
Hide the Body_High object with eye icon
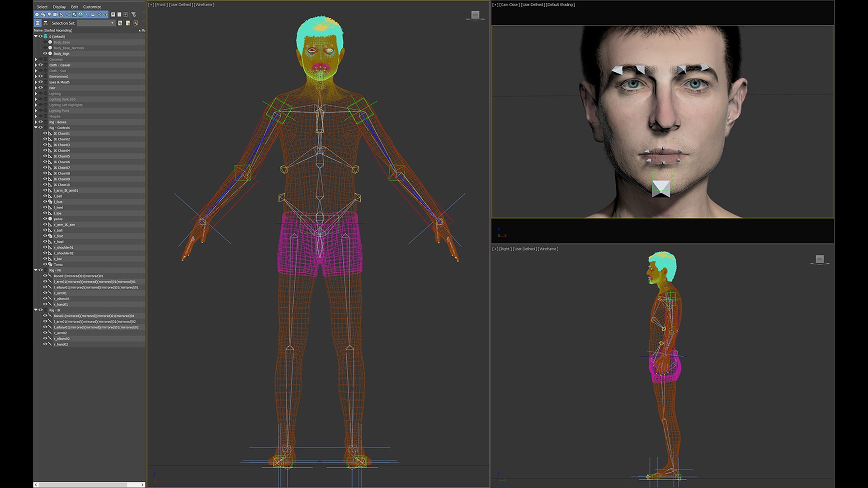pos(45,53)
